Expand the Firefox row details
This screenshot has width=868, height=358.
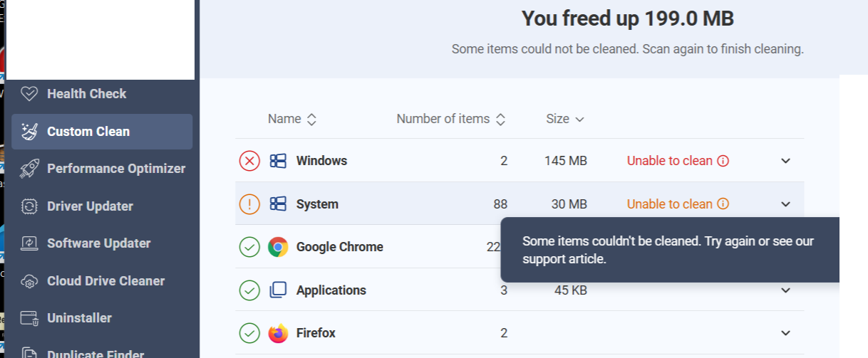coord(785,333)
